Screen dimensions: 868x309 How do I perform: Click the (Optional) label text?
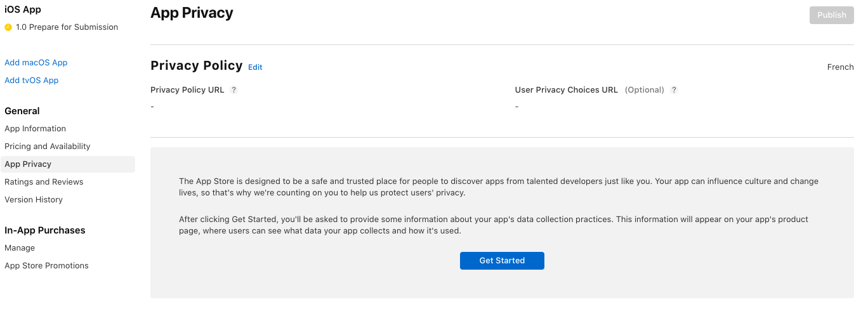644,90
